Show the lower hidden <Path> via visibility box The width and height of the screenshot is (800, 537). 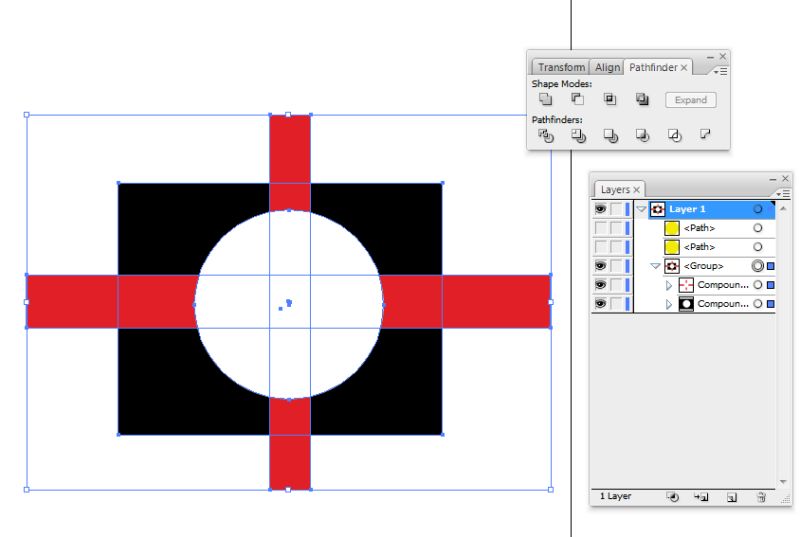tap(601, 247)
